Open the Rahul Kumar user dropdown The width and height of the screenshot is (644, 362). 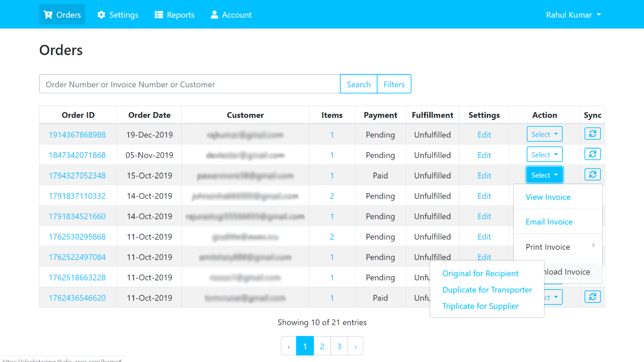pos(573,15)
